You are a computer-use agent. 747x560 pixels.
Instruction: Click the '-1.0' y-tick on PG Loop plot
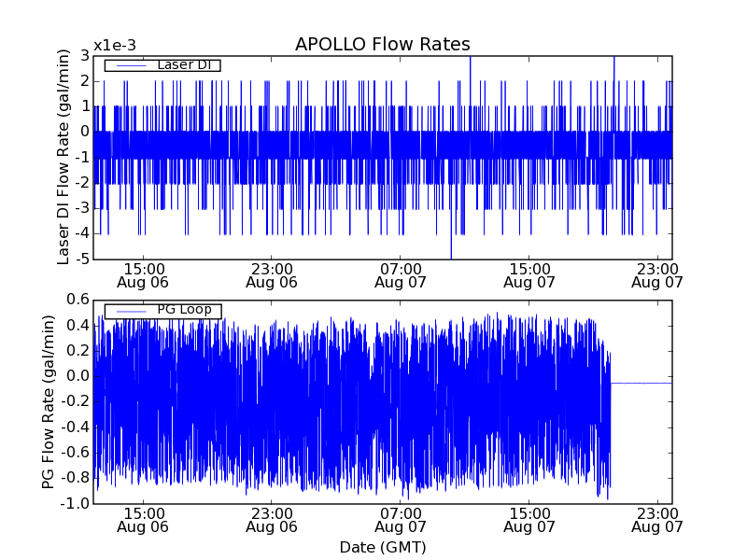coord(75,504)
